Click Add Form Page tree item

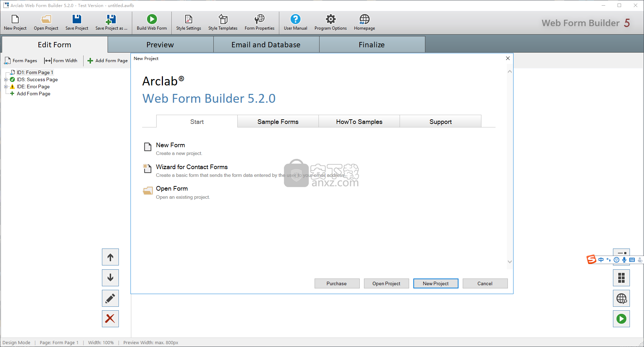coord(34,94)
